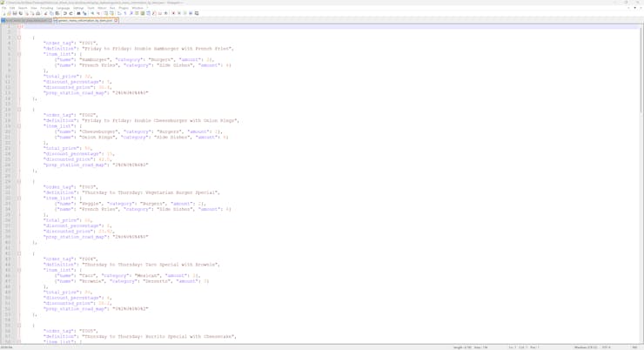Click the Save All toolbar icon
The image size is (644, 350).
pyautogui.click(x=21, y=13)
